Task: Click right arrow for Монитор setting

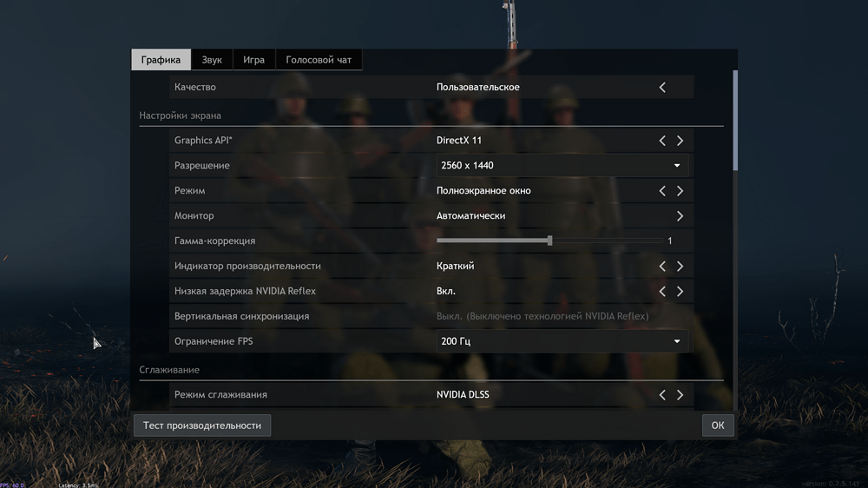Action: [x=680, y=216]
